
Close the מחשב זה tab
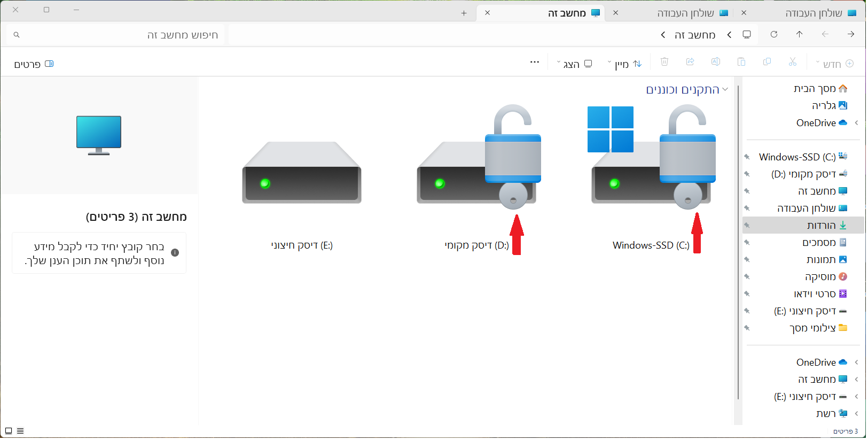pyautogui.click(x=487, y=13)
